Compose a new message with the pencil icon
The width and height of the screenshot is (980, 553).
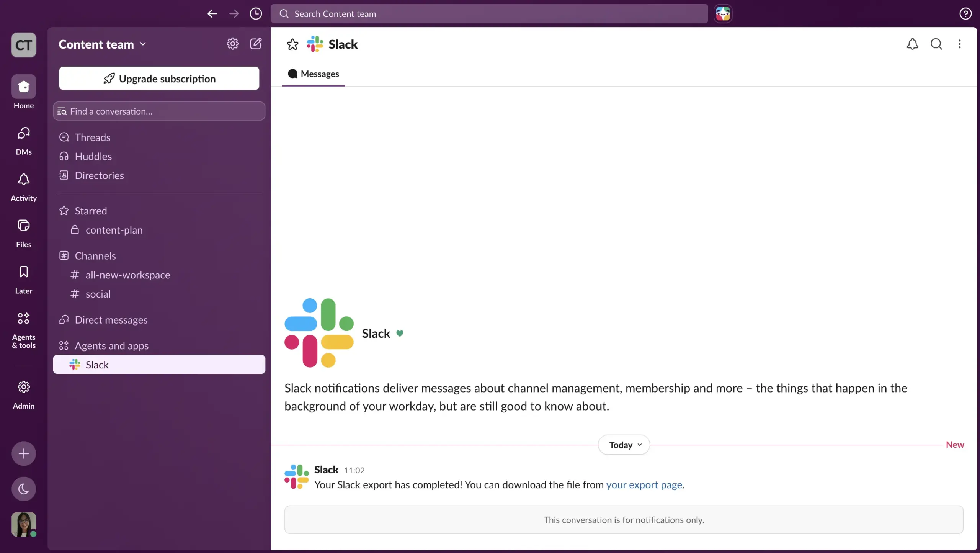tap(256, 44)
